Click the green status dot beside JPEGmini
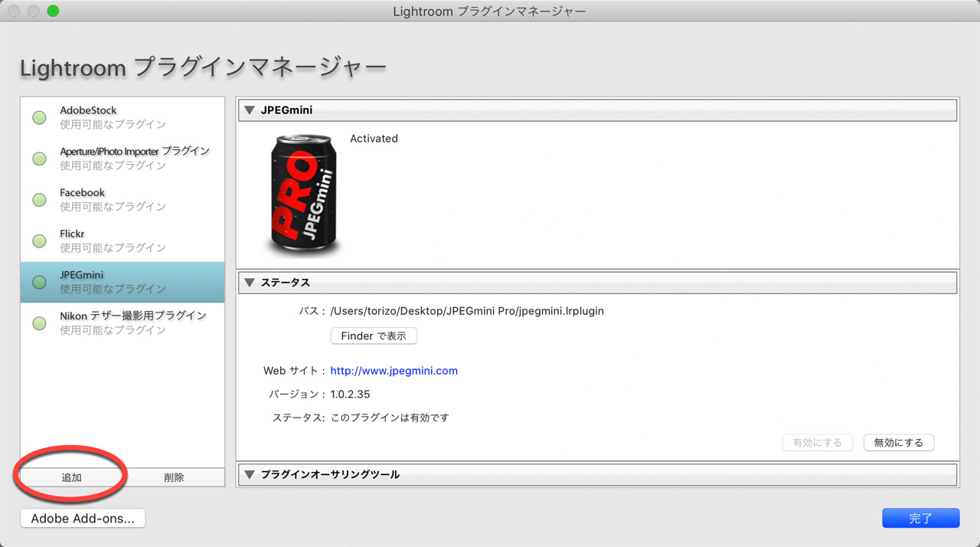980x547 pixels. point(39,283)
